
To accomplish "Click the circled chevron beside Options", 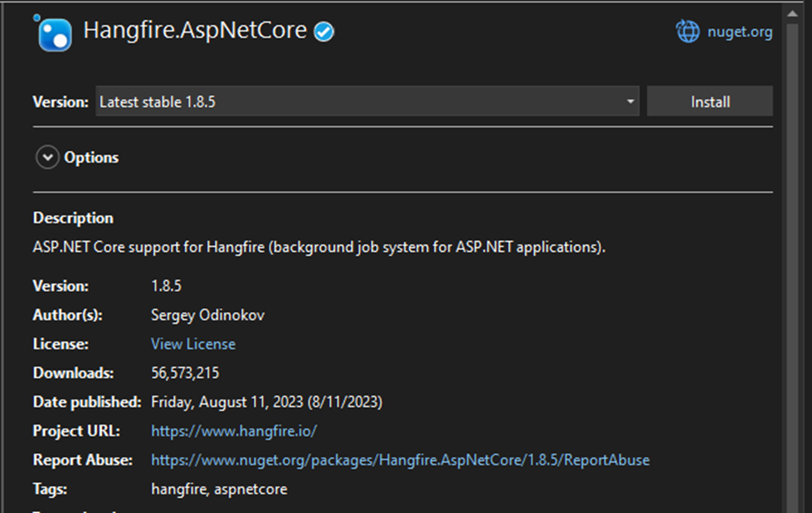I will click(48, 157).
